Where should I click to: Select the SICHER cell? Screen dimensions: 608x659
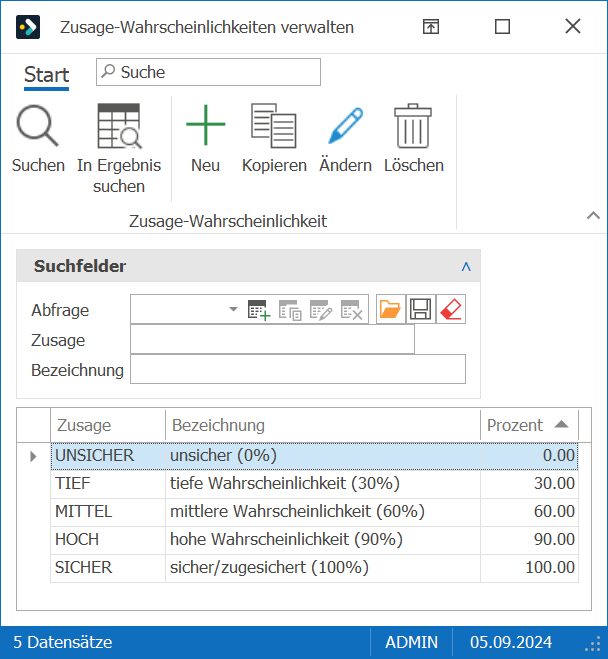tap(108, 568)
